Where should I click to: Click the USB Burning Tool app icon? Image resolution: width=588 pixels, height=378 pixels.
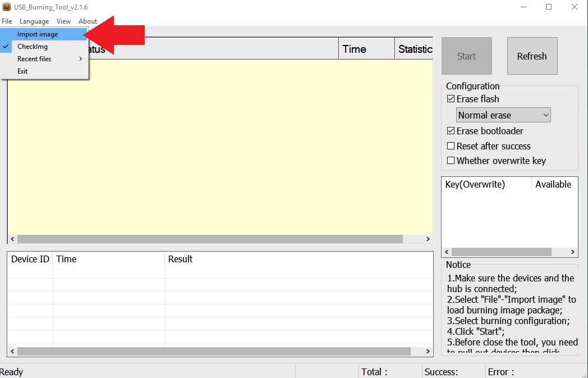point(6,7)
